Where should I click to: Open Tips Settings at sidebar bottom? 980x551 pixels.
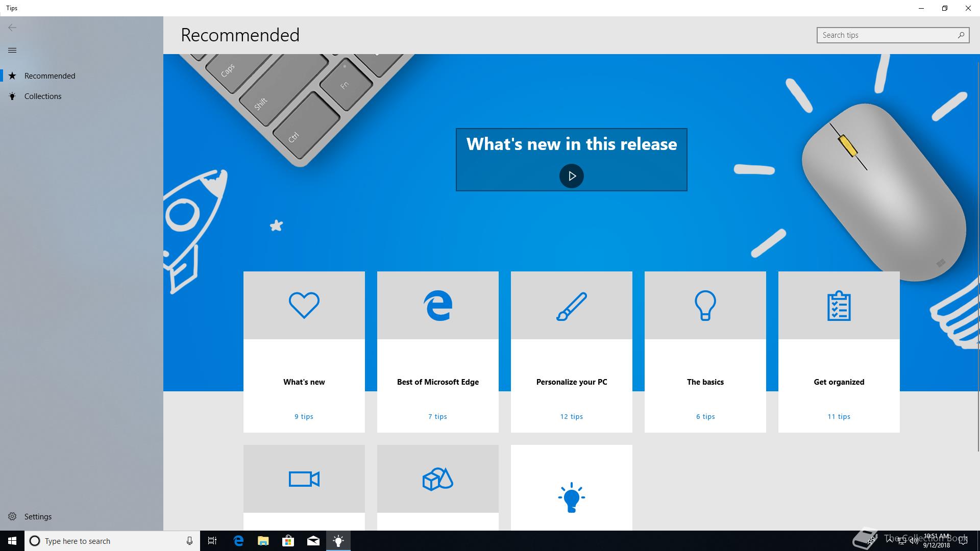click(82, 516)
